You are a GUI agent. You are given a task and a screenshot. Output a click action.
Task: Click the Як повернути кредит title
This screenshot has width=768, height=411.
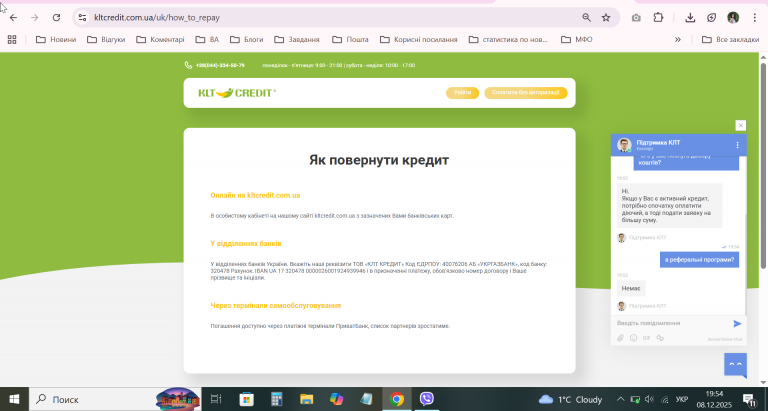click(379, 160)
